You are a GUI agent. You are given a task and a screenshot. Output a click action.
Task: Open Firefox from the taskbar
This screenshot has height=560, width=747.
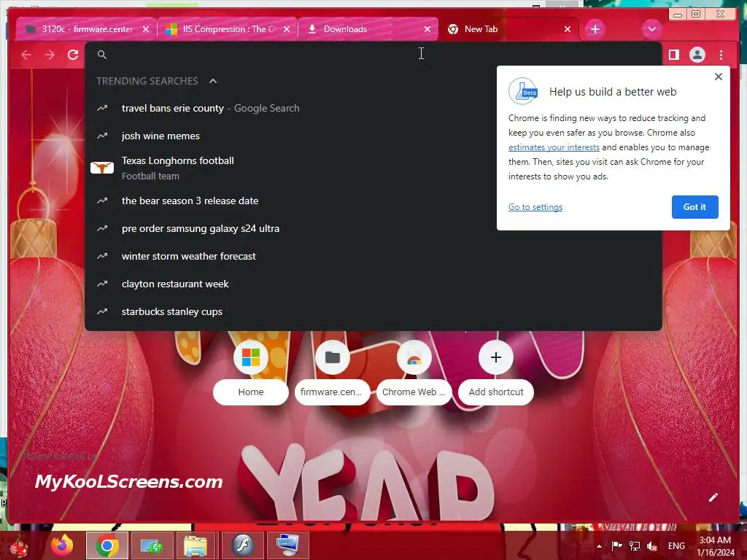pos(63,545)
